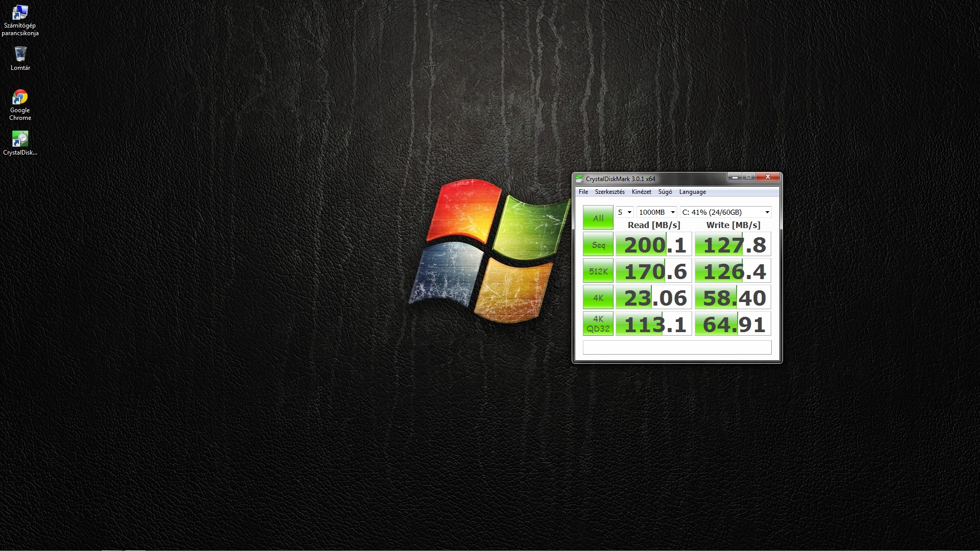This screenshot has height=551, width=980.
Task: Start the 4K QD32 test
Action: tap(598, 324)
